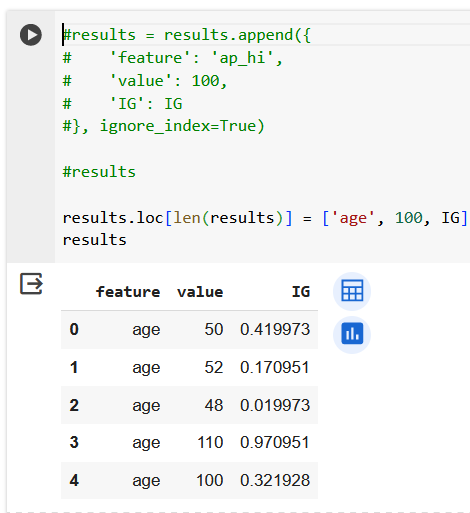This screenshot has width=470, height=513.
Task: Place cursor in '#results = results.append({' line
Action: click(187, 35)
